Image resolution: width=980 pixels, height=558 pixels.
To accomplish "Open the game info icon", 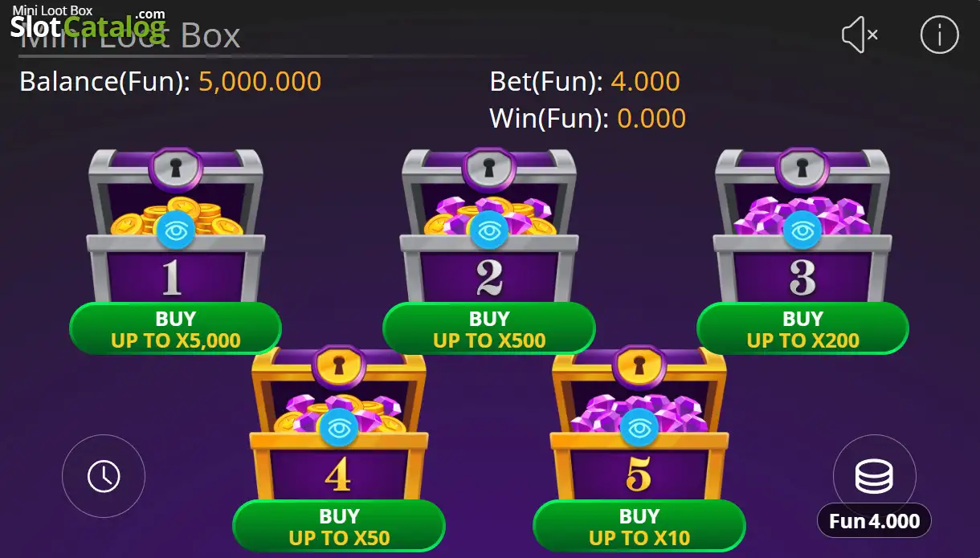I will pos(939,35).
